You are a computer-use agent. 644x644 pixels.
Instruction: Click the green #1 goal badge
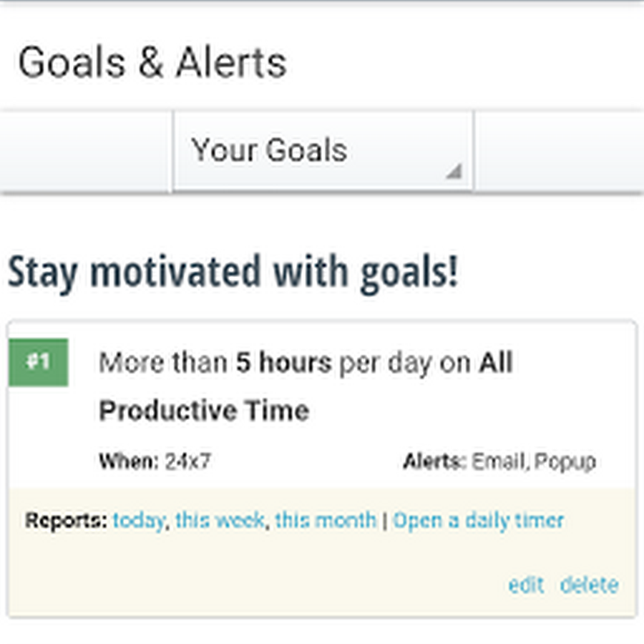coord(39,362)
